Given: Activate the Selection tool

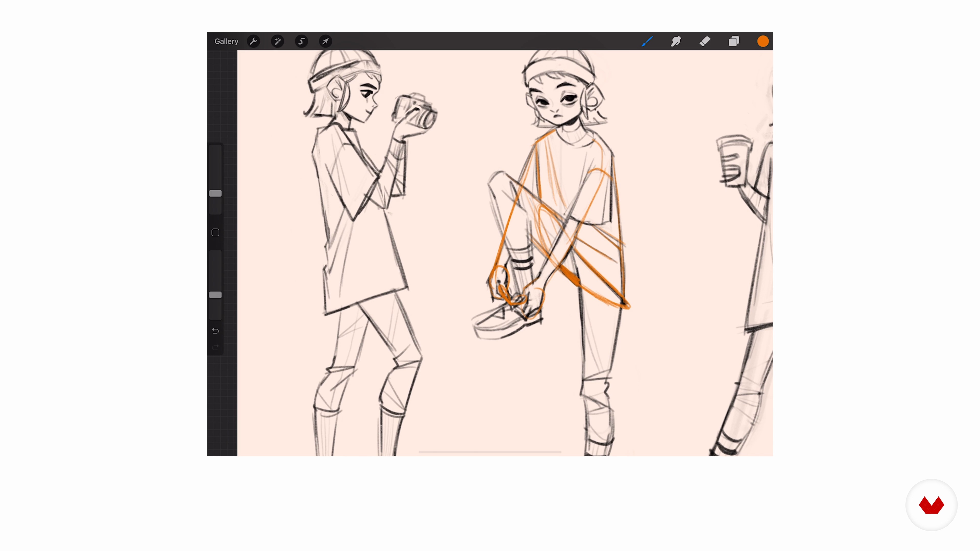Looking at the screenshot, I should [301, 41].
